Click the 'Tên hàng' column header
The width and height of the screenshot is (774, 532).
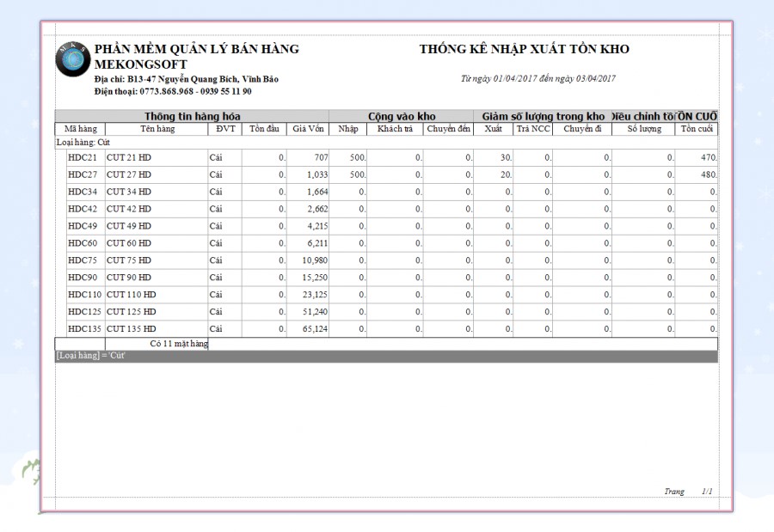[157, 129]
